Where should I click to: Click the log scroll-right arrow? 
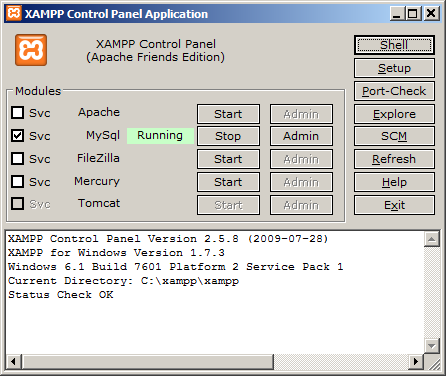416,362
